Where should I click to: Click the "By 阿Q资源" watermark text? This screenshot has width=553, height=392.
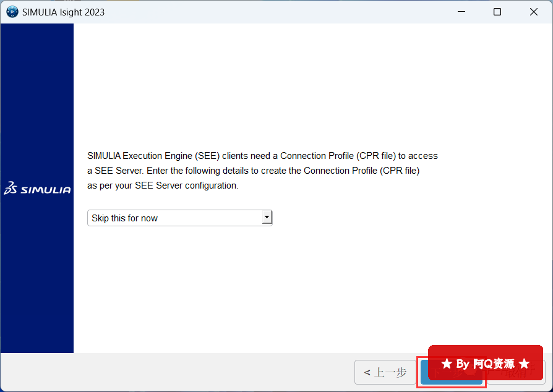pyautogui.click(x=485, y=364)
